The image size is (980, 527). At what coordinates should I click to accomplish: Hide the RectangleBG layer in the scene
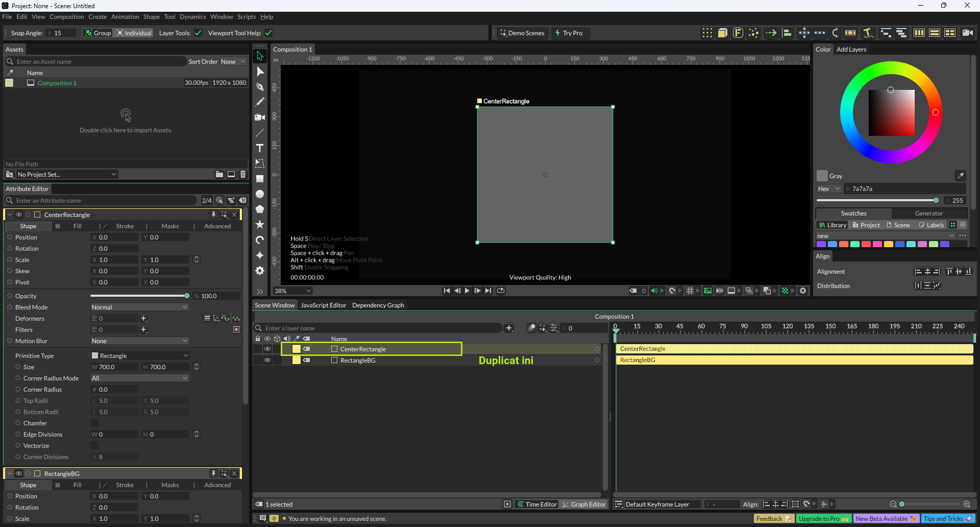[x=267, y=361]
